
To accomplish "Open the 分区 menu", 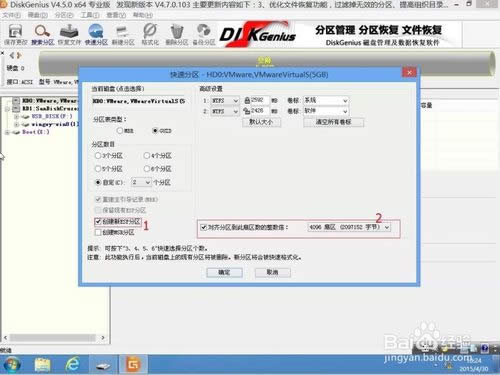I will tap(64, 15).
